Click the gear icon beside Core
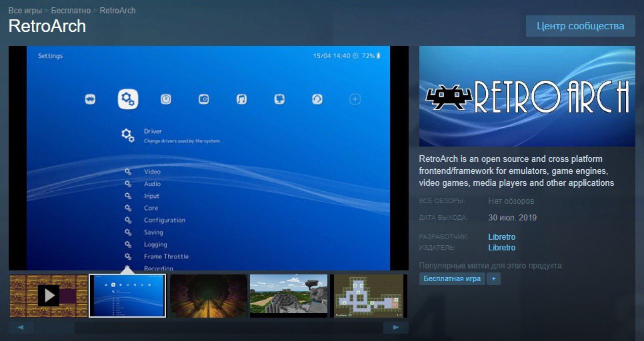Viewport: 644px width, 341px height. click(128, 208)
